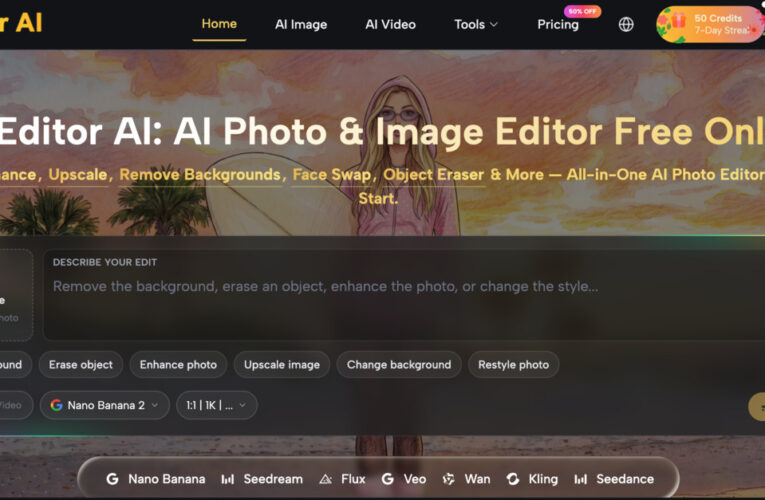Click the Tools chevron arrow
The height and width of the screenshot is (500, 765).
tap(493, 24)
